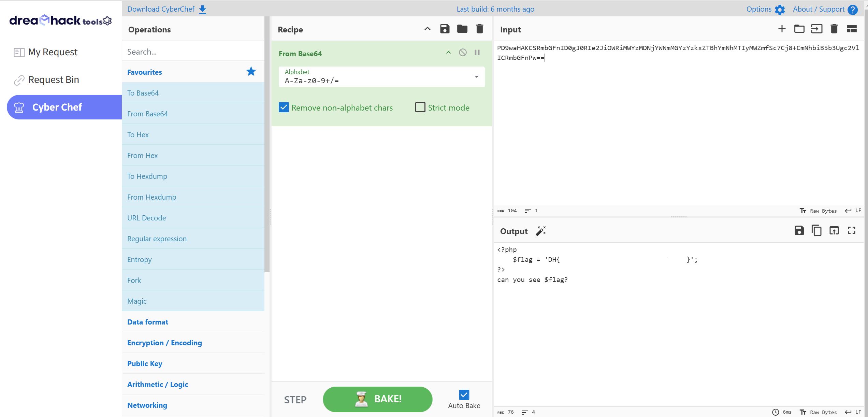Click the save recipe icon
This screenshot has height=417, width=868.
(445, 29)
